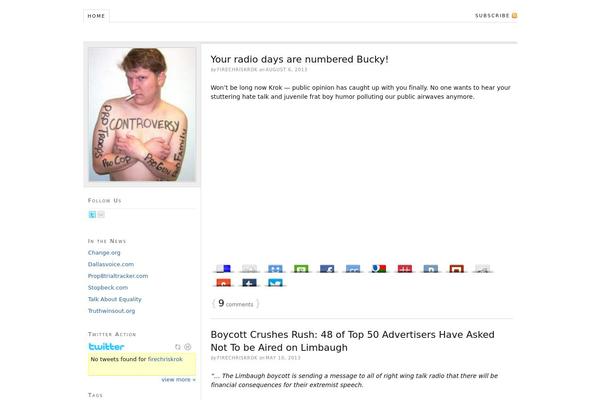Image resolution: width=600 pixels, height=400 pixels.
Task: Click the retweet icon in Twitter widget
Action: pyautogui.click(x=178, y=347)
